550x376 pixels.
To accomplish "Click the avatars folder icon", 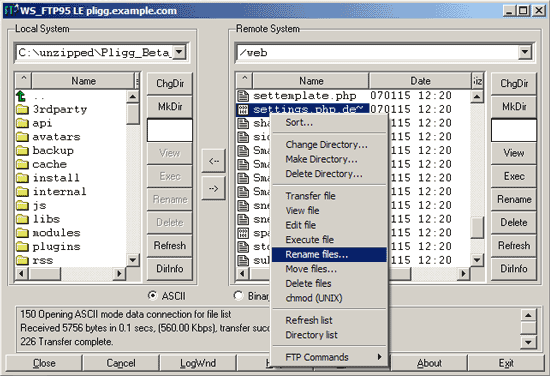I will (22, 137).
